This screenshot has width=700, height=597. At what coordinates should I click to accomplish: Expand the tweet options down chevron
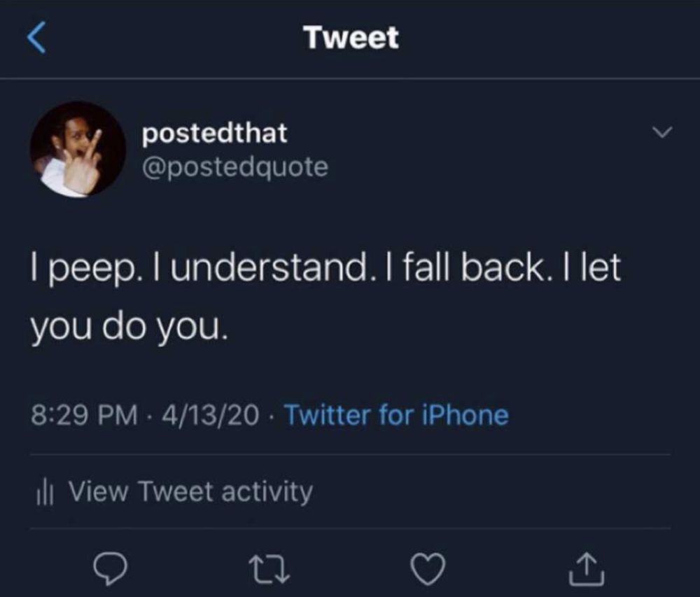point(662,132)
